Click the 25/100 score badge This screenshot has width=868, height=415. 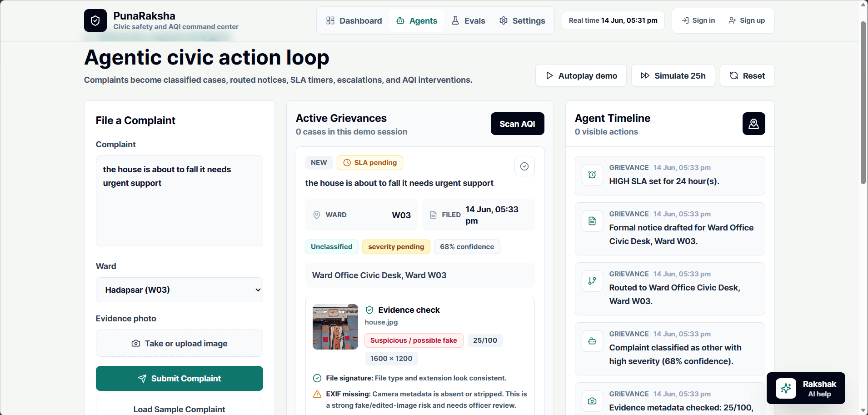pos(485,340)
